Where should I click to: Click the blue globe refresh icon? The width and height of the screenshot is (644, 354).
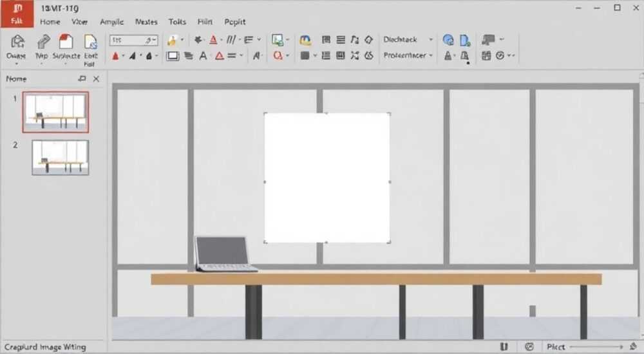pos(448,40)
